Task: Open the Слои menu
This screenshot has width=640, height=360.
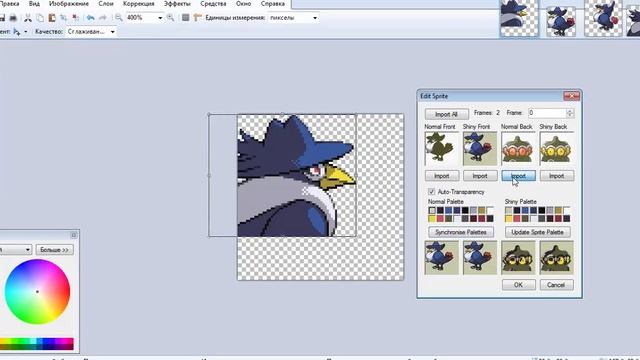Action: (x=106, y=4)
